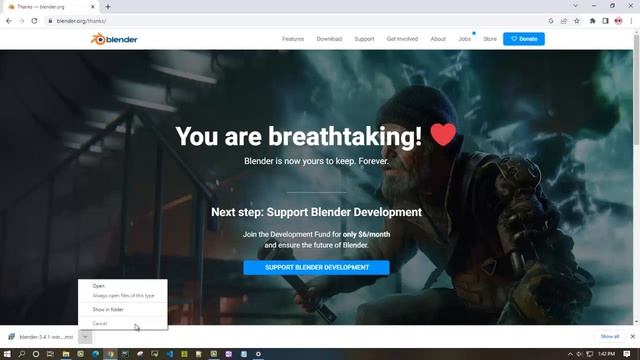Click the 'You are breathtaking!' headline
Image resolution: width=640 pixels, height=360 pixels.
click(298, 136)
